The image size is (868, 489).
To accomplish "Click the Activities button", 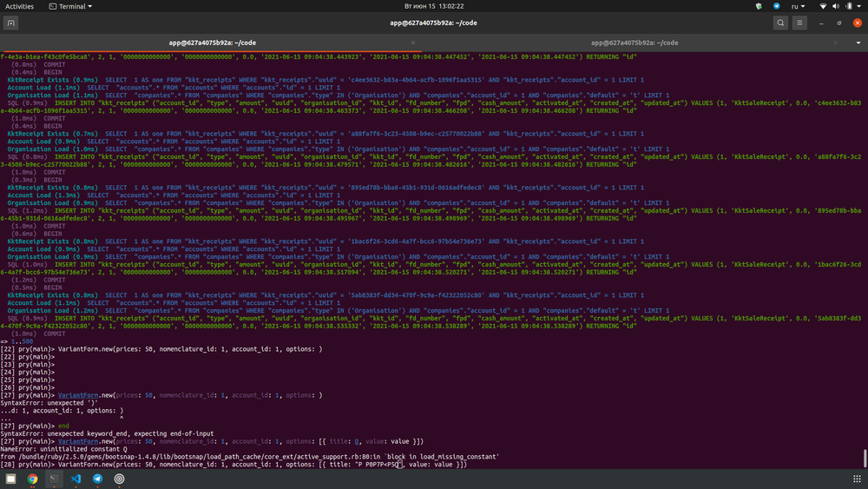I will pos(20,6).
